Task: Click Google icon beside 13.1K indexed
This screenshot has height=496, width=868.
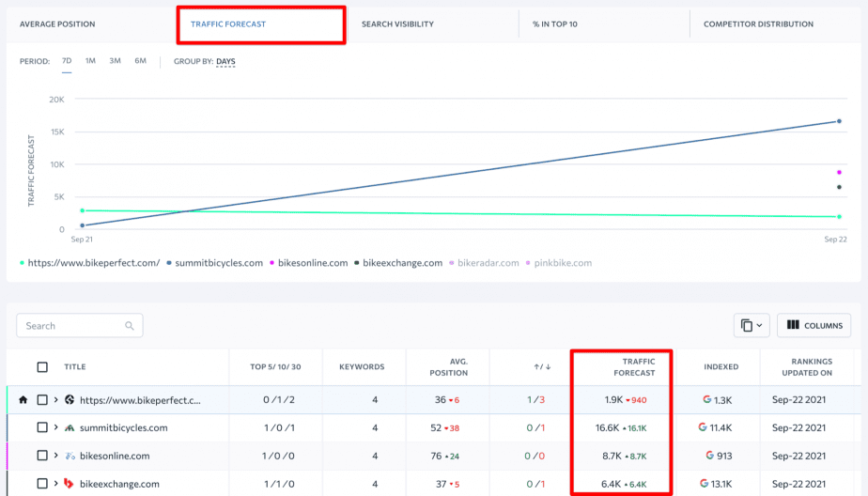Action: pyautogui.click(x=704, y=483)
